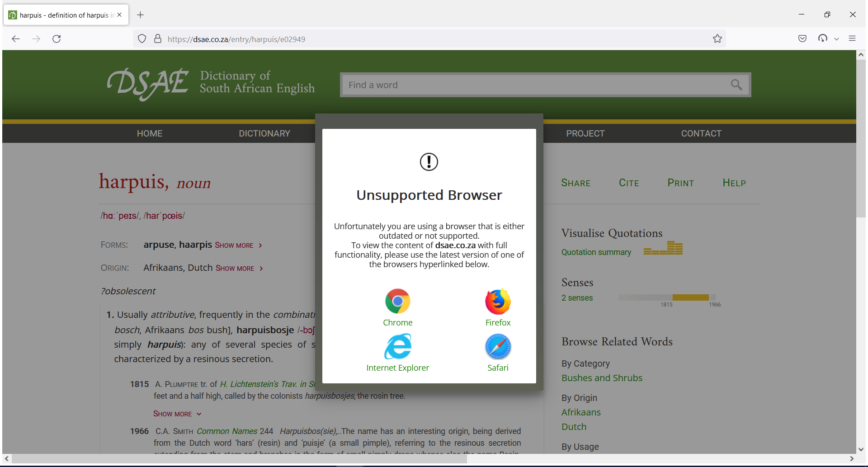This screenshot has height=467, width=868.
Task: Reload the current page
Action: (57, 39)
